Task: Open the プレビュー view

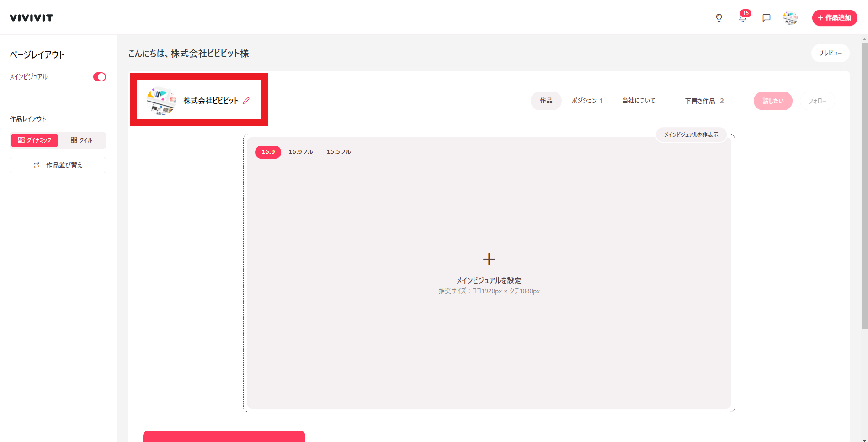Action: click(830, 53)
